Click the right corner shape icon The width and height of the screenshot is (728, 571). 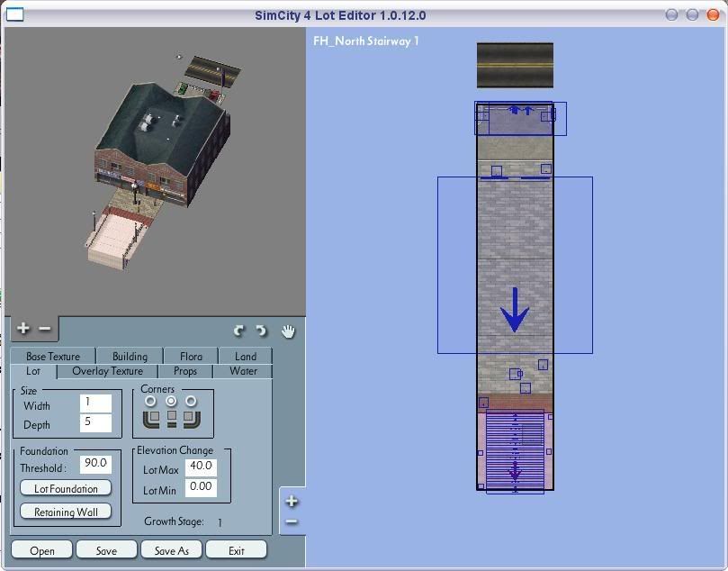click(x=192, y=419)
